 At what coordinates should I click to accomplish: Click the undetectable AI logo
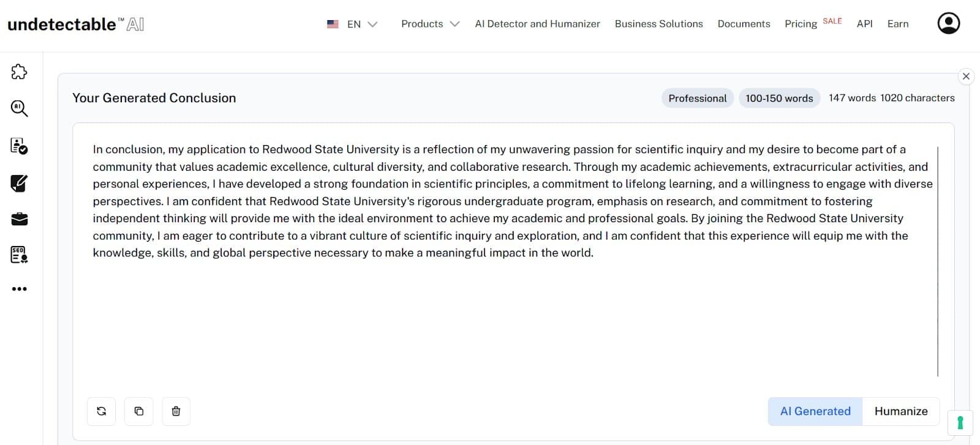[x=75, y=24]
